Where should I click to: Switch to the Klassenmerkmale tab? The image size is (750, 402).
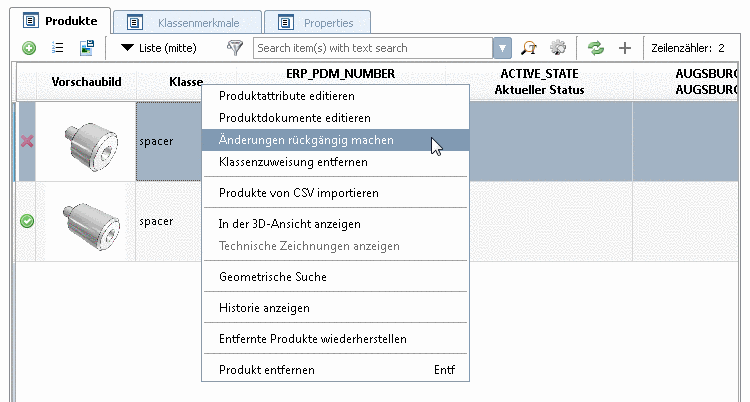click(x=187, y=22)
